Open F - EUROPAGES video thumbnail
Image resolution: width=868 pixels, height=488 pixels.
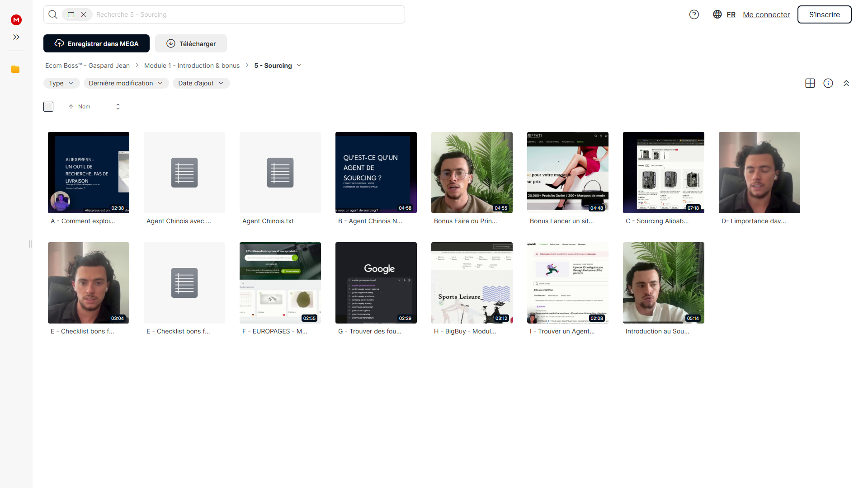point(280,283)
